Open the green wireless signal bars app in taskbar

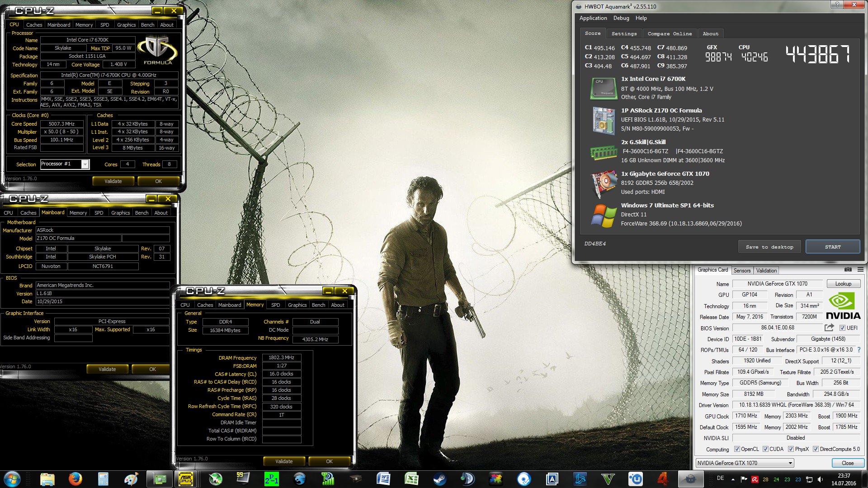pos(327,479)
